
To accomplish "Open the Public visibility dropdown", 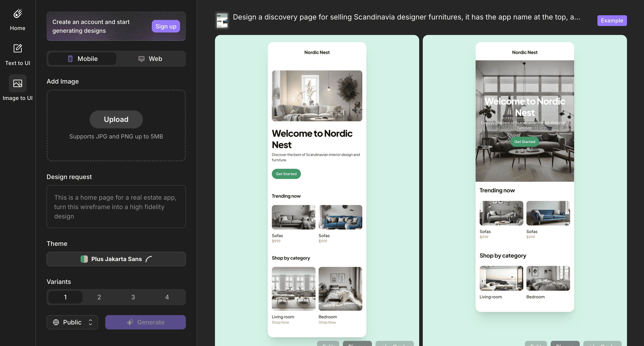I will click(x=72, y=322).
